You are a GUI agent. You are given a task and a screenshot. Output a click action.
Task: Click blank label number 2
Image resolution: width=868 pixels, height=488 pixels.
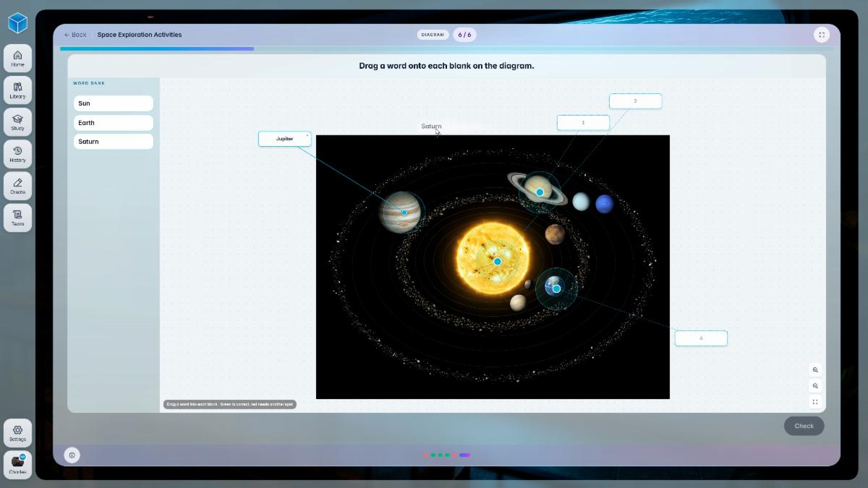(635, 101)
